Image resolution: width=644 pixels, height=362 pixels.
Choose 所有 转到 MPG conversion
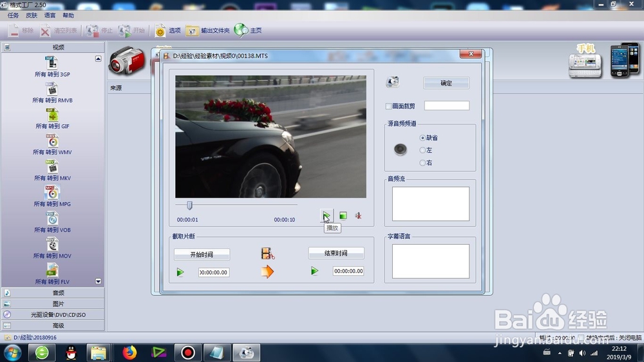click(52, 196)
